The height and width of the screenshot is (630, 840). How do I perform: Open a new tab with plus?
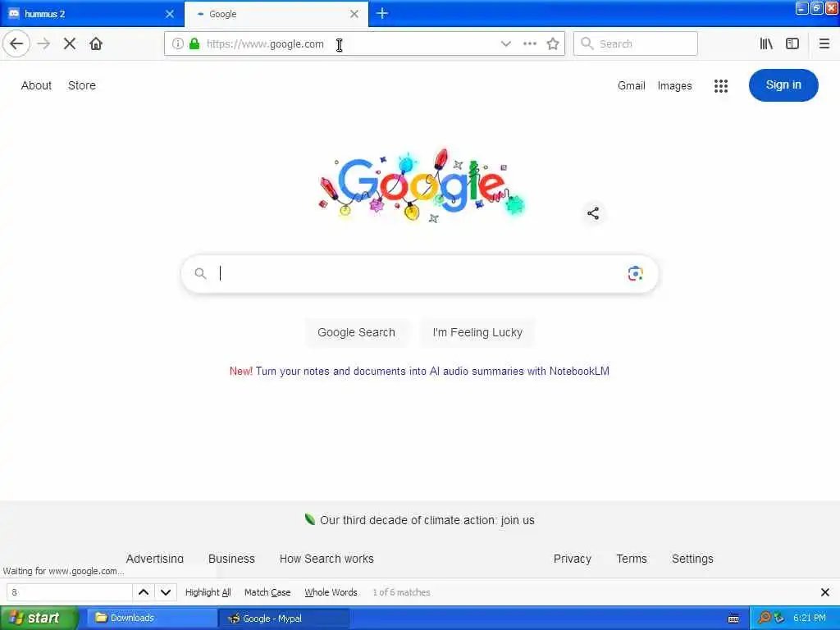tap(382, 13)
